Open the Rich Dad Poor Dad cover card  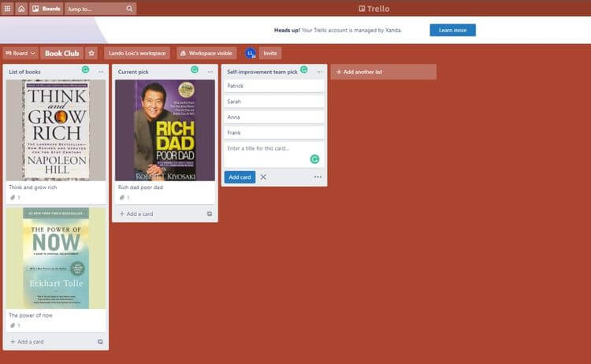(165, 130)
